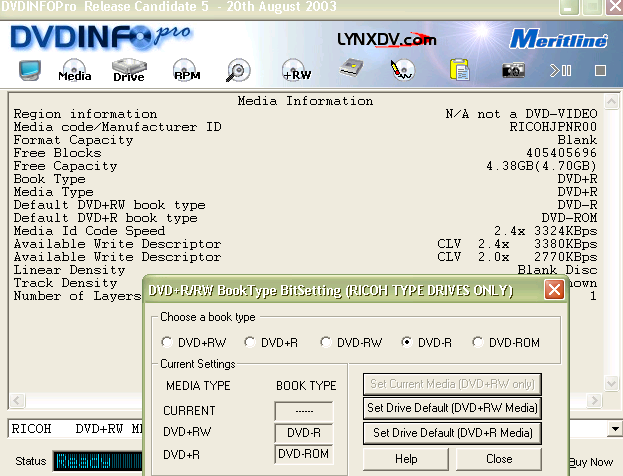This screenshot has width=623, height=476.
Task: Click the CURRENT book type field
Action: pyautogui.click(x=304, y=411)
